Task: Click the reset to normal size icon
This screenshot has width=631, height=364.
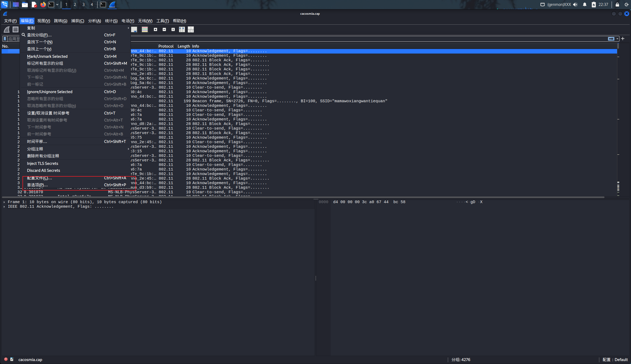Action: [173, 29]
